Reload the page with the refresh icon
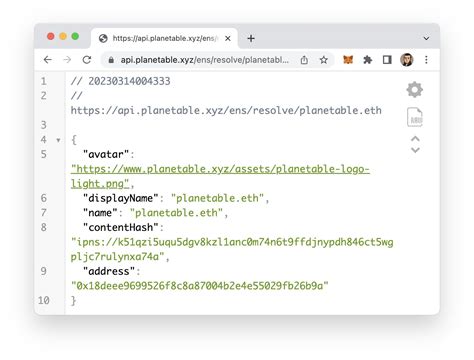Image resolution: width=474 pixels, height=360 pixels. [x=87, y=60]
